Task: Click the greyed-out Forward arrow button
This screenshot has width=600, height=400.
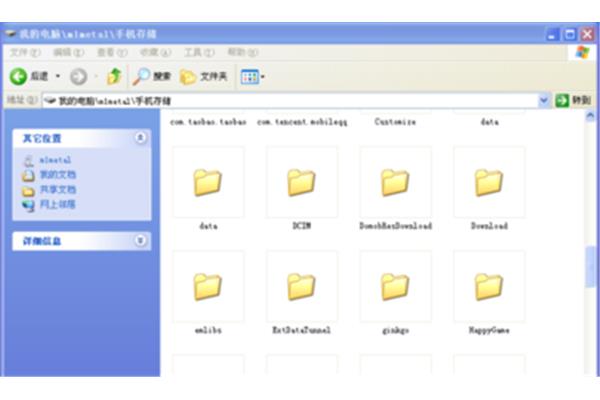Action: 78,77
